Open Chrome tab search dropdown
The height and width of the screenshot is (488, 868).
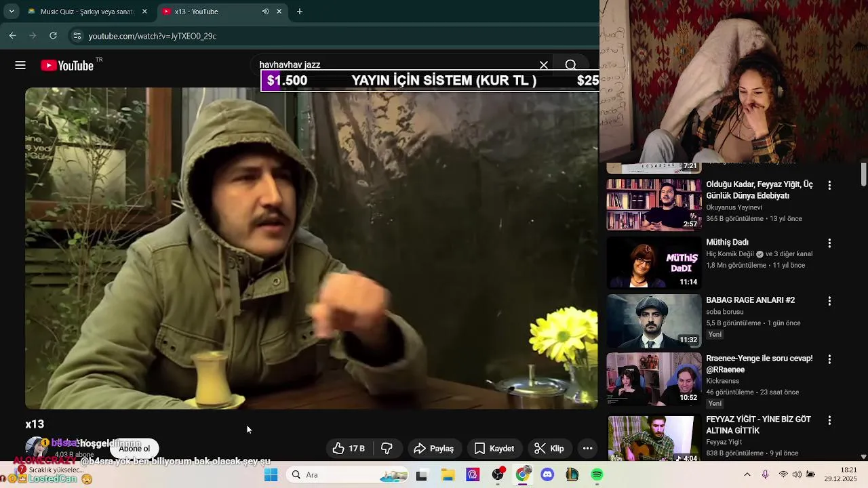pyautogui.click(x=12, y=12)
